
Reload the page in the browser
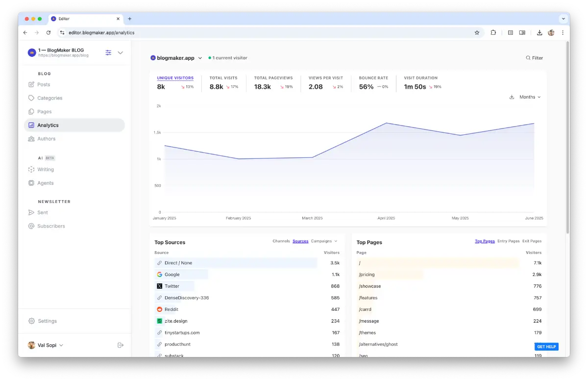[49, 33]
